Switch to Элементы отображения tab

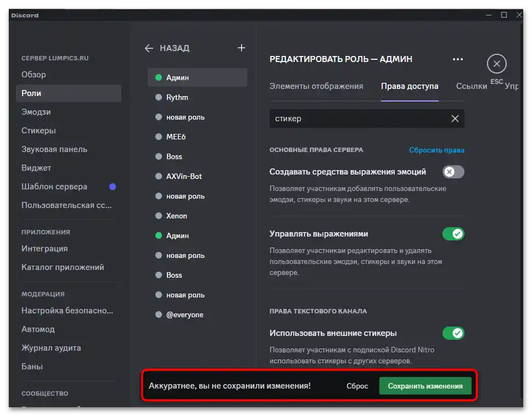click(316, 86)
